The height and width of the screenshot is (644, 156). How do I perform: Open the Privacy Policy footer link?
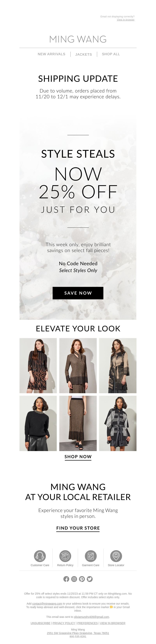64,623
